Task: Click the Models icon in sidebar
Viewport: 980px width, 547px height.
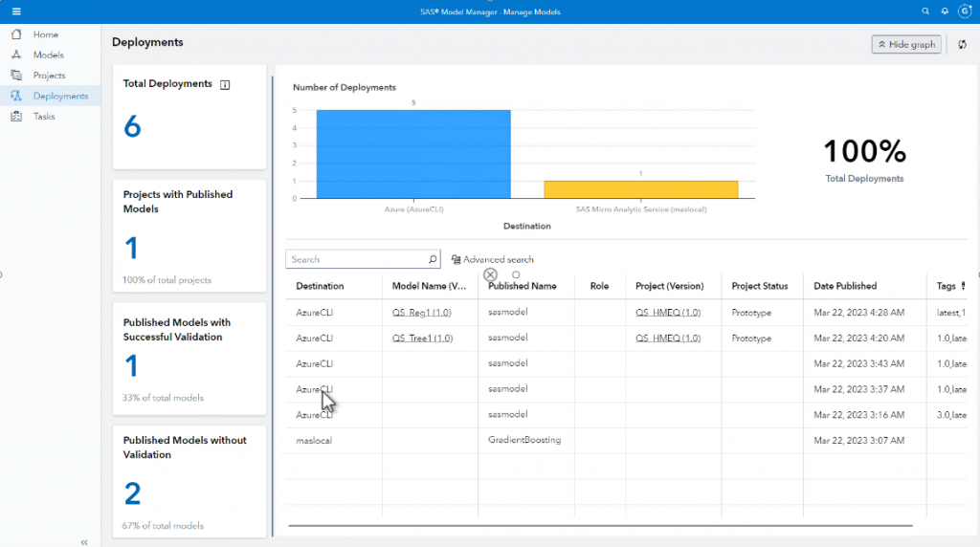Action: (16, 55)
